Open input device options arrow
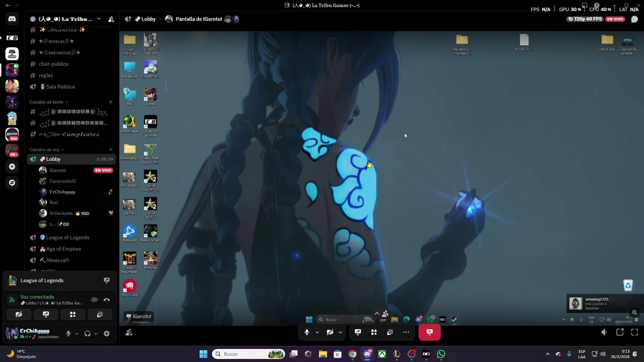Image resolution: width=644 pixels, height=362 pixels. coord(76,333)
